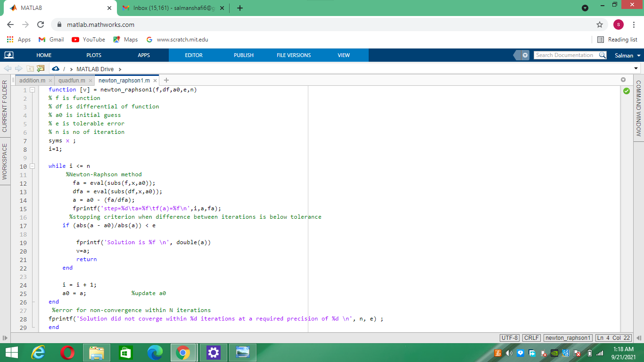Image resolution: width=644 pixels, height=362 pixels.
Task: Open the Gmail bookmark
Action: pyautogui.click(x=51, y=40)
